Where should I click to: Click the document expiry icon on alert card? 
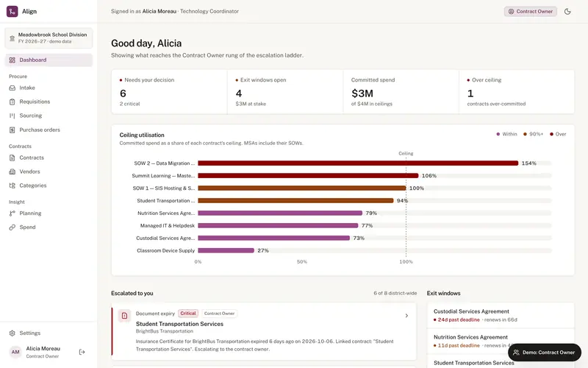(124, 316)
